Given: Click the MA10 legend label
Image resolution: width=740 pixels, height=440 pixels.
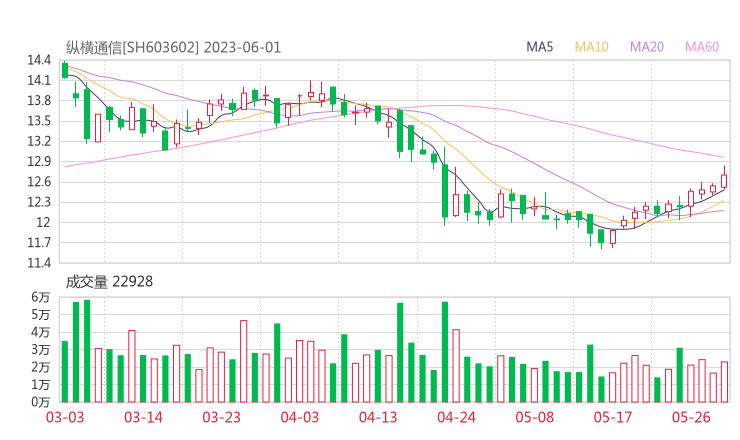Looking at the screenshot, I should 591,47.
